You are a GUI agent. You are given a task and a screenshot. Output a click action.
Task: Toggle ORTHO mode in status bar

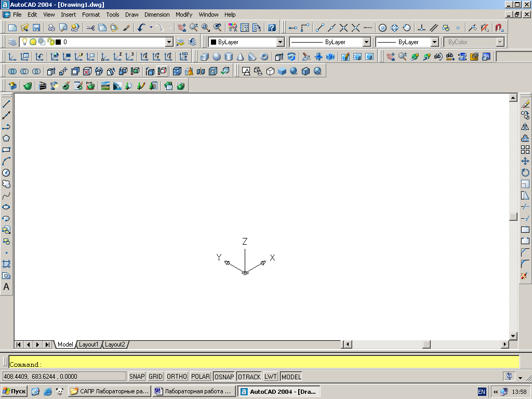coord(177,377)
